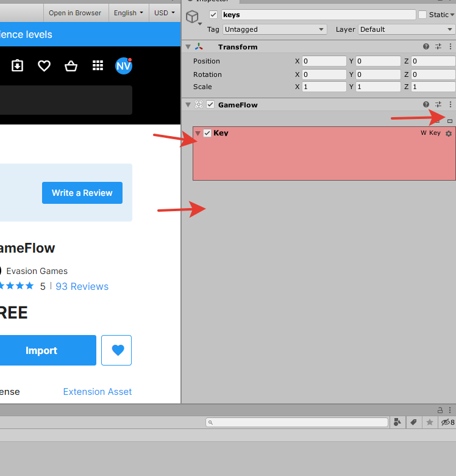Screen dimensions: 456x476
Task: Open GameFlow component help reference
Action: pyautogui.click(x=426, y=104)
